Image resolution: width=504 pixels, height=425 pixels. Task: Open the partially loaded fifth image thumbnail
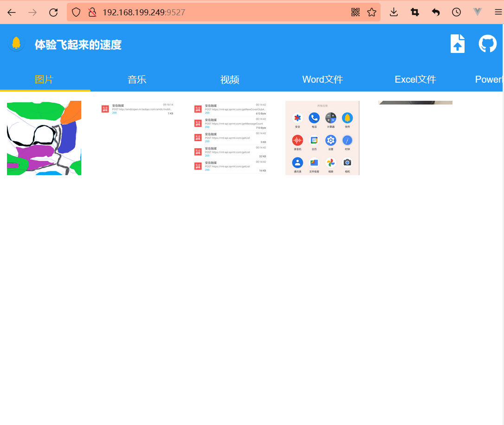point(415,103)
